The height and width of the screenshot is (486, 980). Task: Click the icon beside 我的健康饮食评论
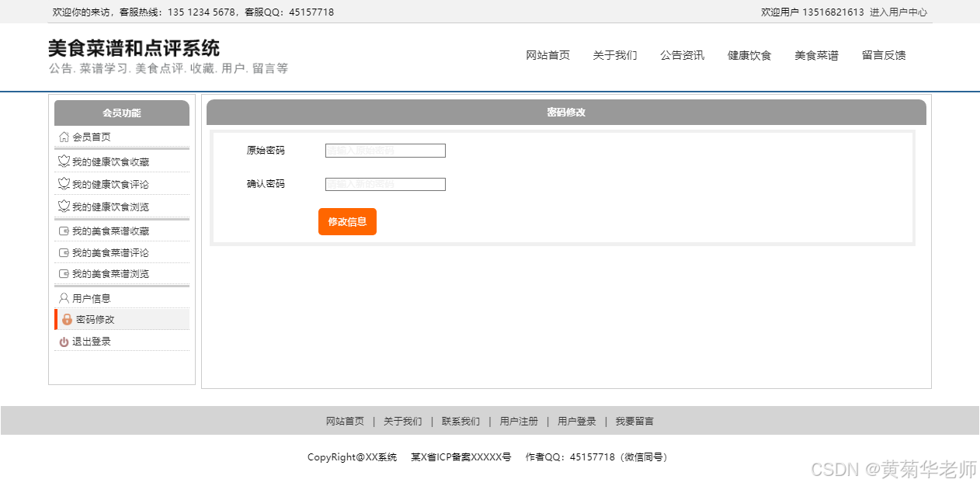click(64, 184)
